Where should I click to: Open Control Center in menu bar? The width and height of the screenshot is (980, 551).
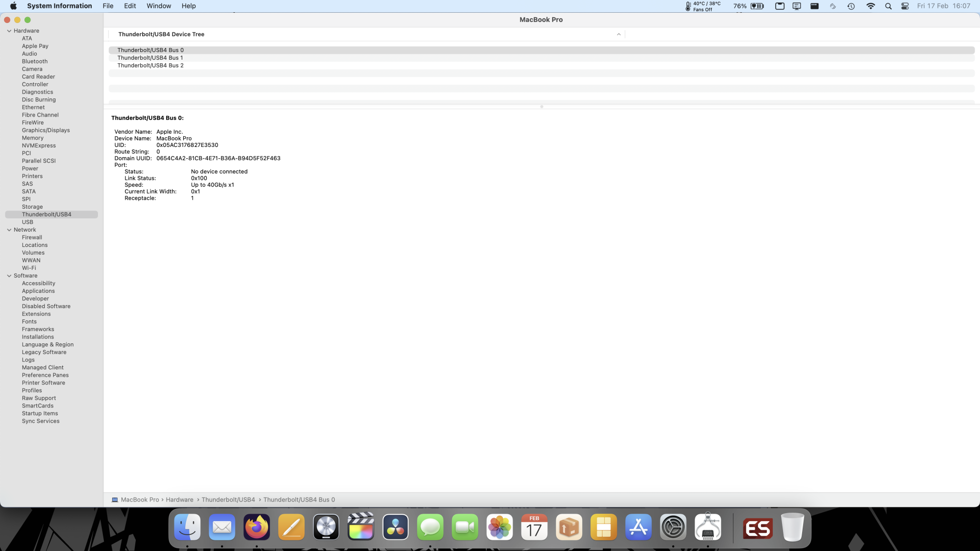tap(905, 6)
